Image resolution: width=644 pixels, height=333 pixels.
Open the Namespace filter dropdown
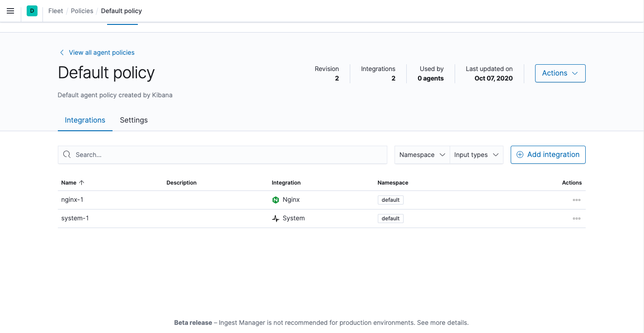422,154
